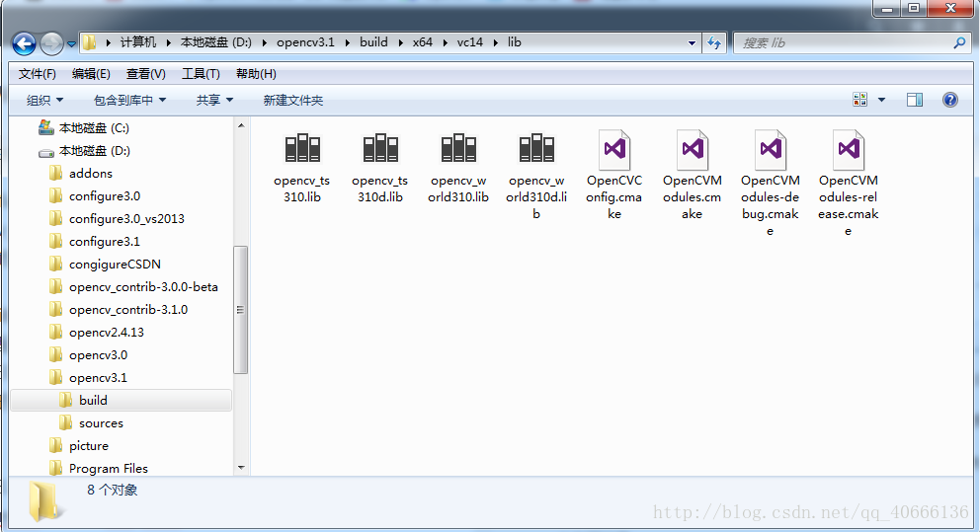Screen dimensions: 980x532
Task: Select the opencv3.1 folder in the tree
Action: click(98, 378)
